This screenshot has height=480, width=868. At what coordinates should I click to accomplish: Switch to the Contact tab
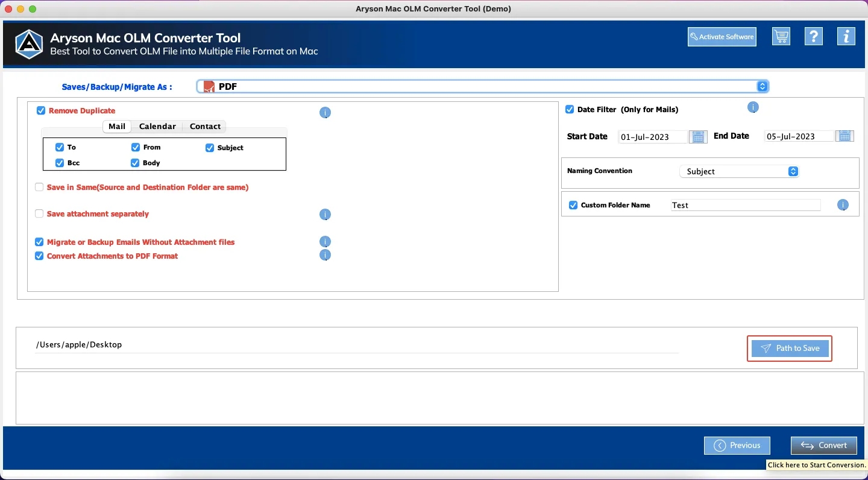(x=205, y=127)
